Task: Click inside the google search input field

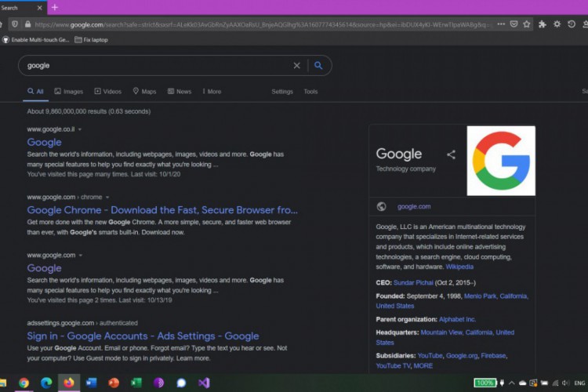Action: coord(157,66)
